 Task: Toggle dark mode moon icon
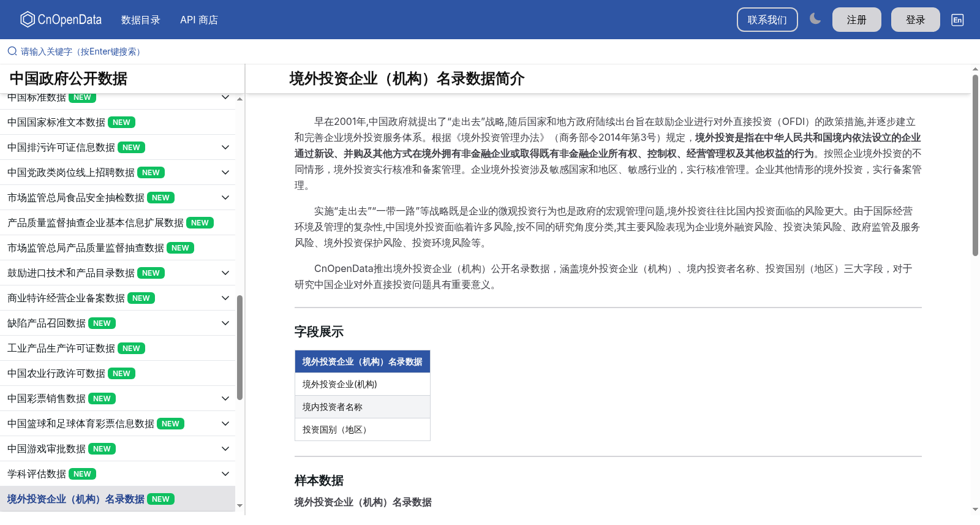(815, 19)
